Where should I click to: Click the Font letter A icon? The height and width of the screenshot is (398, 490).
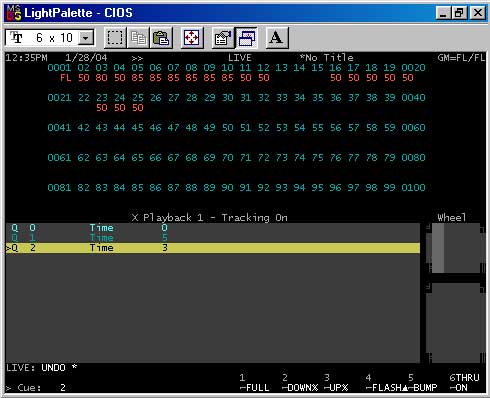(276, 38)
